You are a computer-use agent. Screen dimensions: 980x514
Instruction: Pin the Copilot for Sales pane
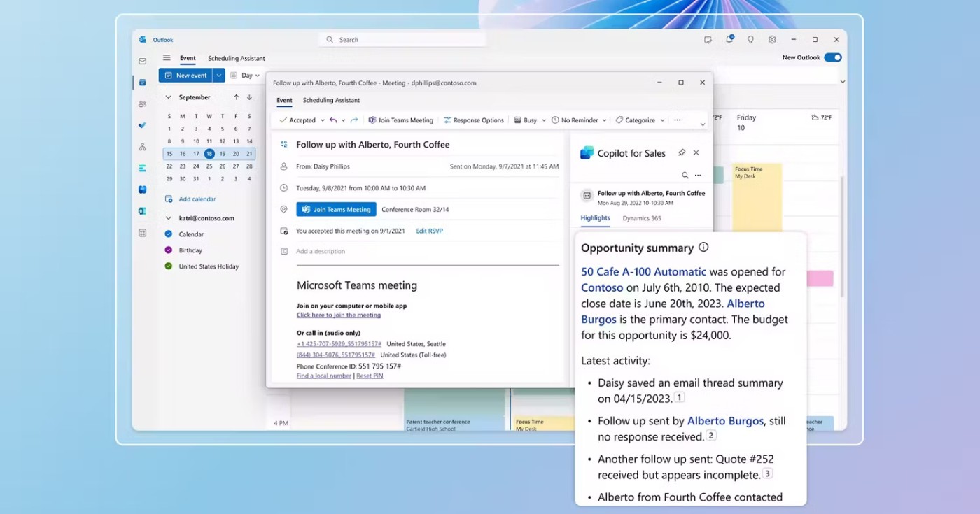click(682, 152)
